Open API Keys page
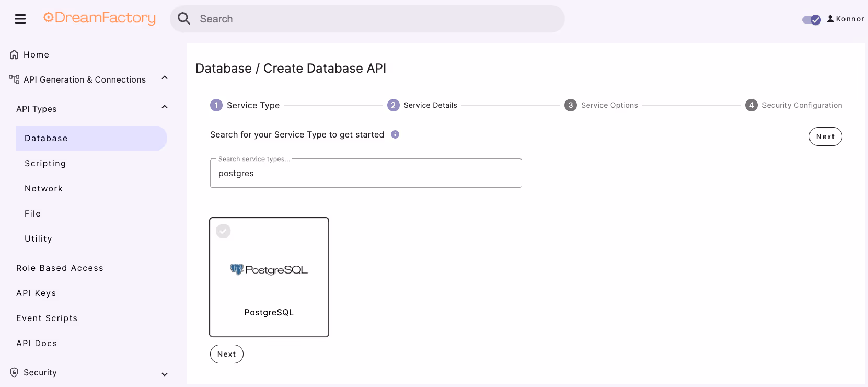Screen dimensions: 868x387 pyautogui.click(x=36, y=293)
